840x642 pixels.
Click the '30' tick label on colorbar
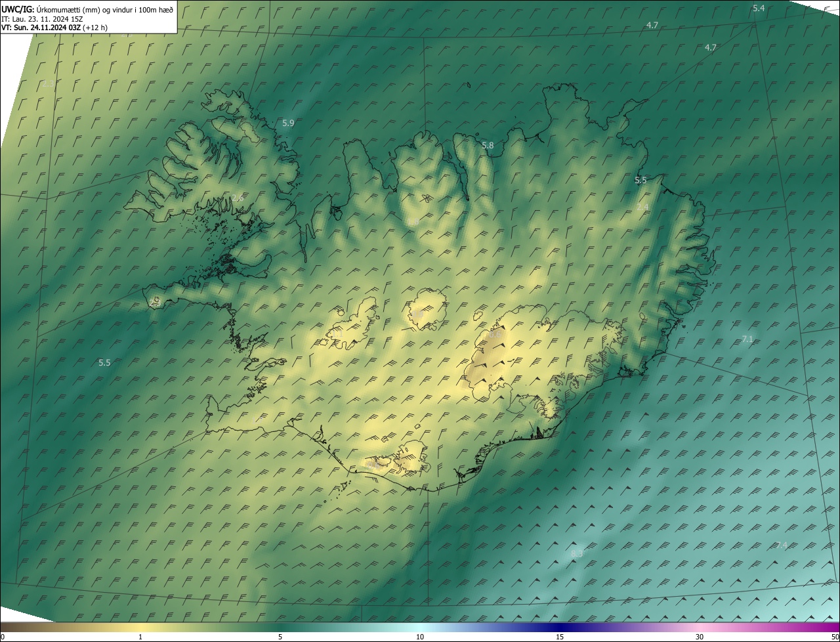pyautogui.click(x=700, y=637)
